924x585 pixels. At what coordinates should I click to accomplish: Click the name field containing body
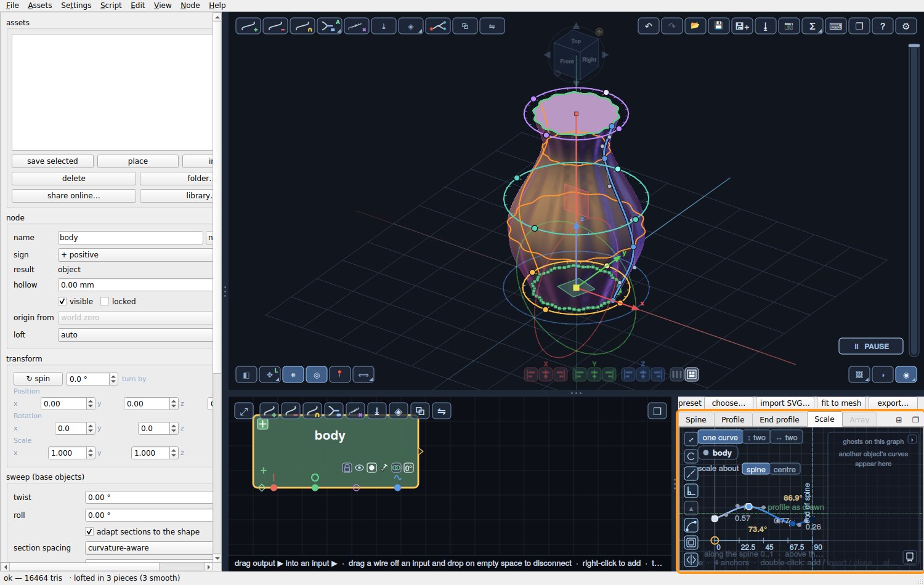[131, 238]
